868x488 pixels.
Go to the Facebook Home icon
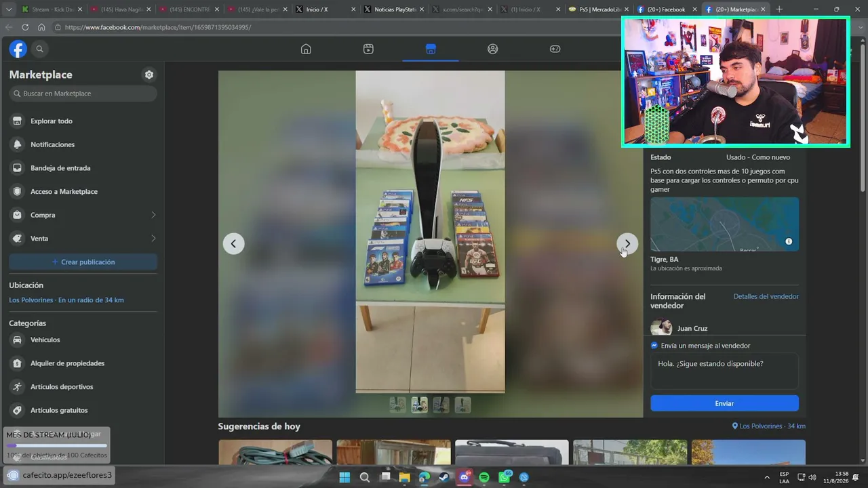point(306,49)
